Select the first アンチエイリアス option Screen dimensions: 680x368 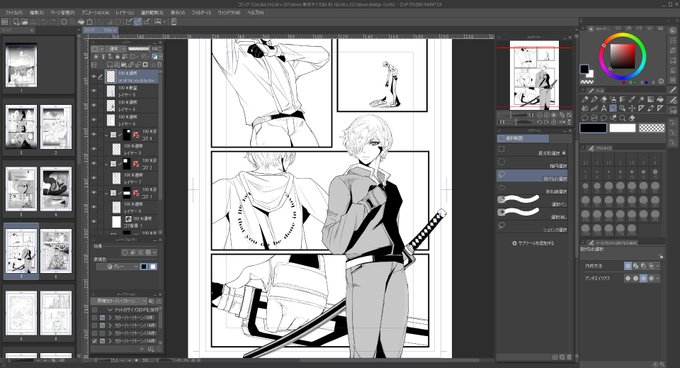tap(628, 278)
